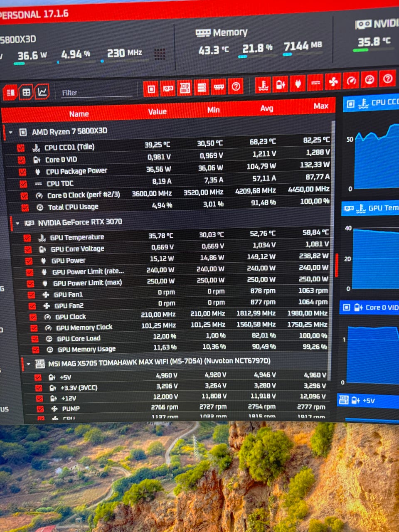The width and height of the screenshot is (399, 532).
Task: Uncheck the GPU Temperature checkbox
Action: 27,238
